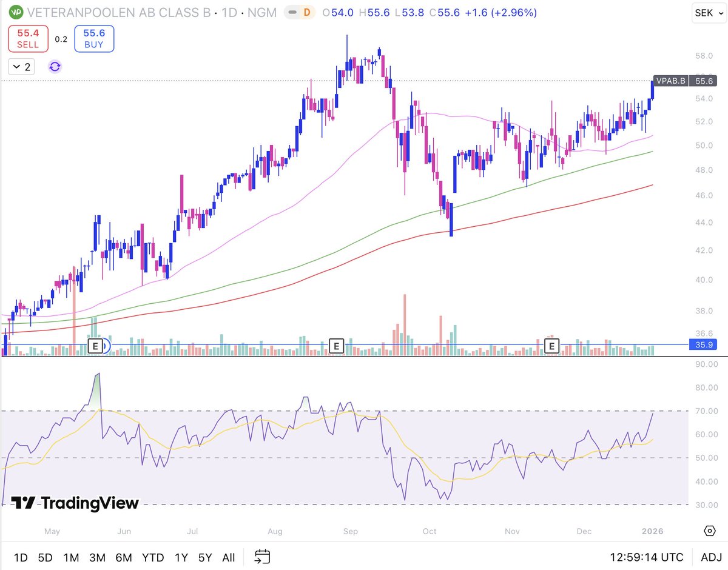The image size is (728, 570).
Task: Click the SELL 55.4 button
Action: (28, 39)
